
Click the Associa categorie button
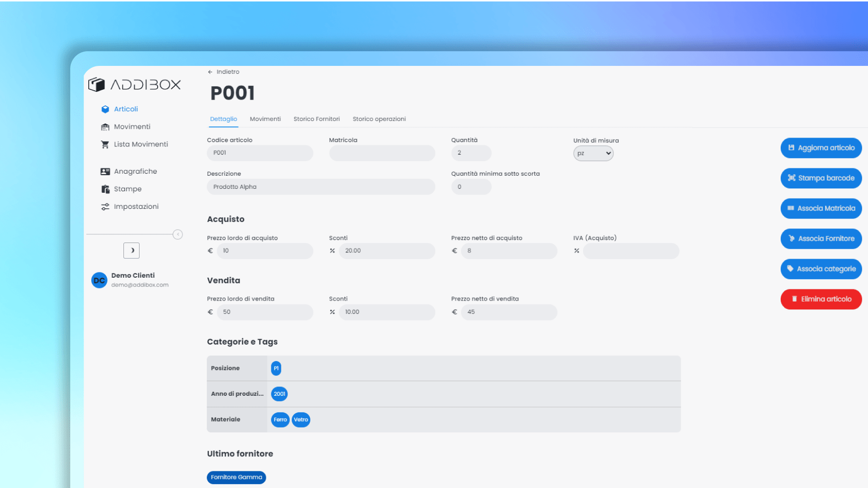821,269
